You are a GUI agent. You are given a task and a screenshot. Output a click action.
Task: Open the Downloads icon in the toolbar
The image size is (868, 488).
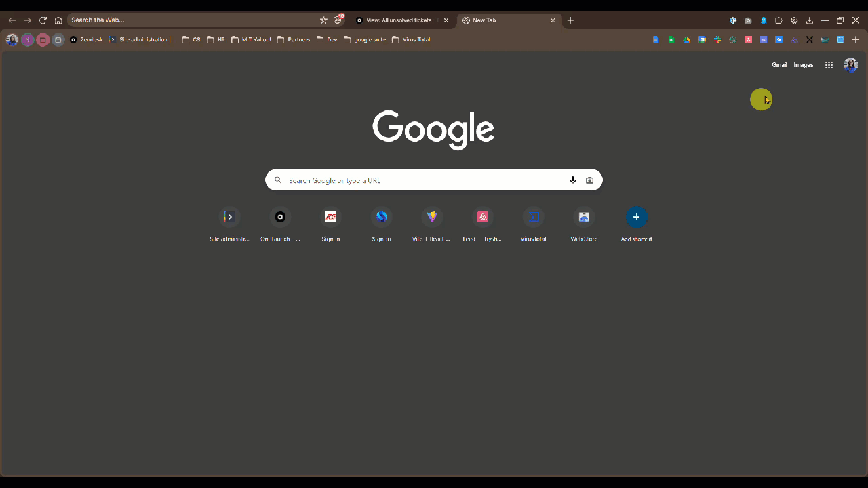click(x=810, y=20)
